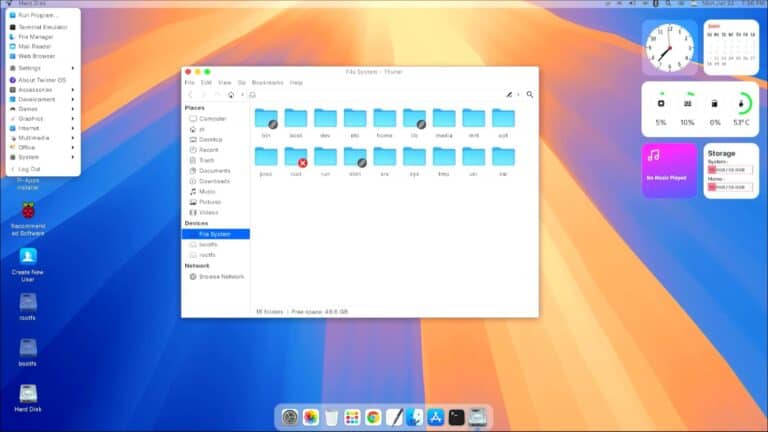Select Mail Reader in the applications menu

point(43,47)
